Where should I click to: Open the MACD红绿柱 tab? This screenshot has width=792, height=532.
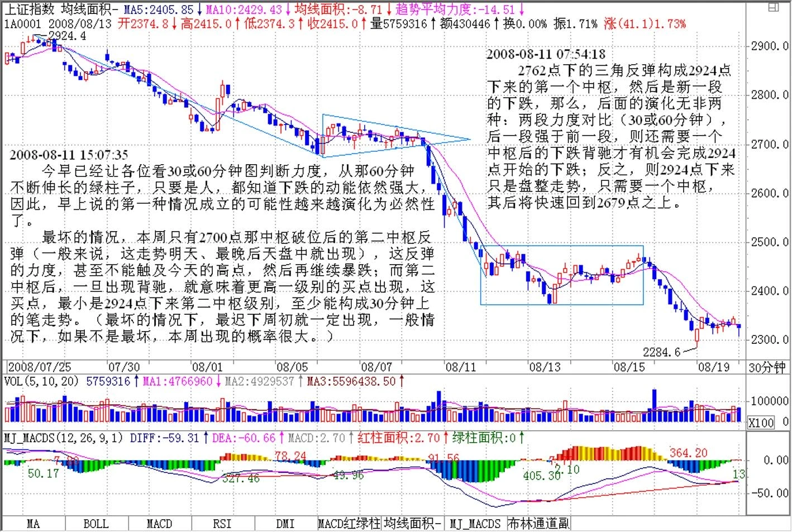tap(349, 524)
